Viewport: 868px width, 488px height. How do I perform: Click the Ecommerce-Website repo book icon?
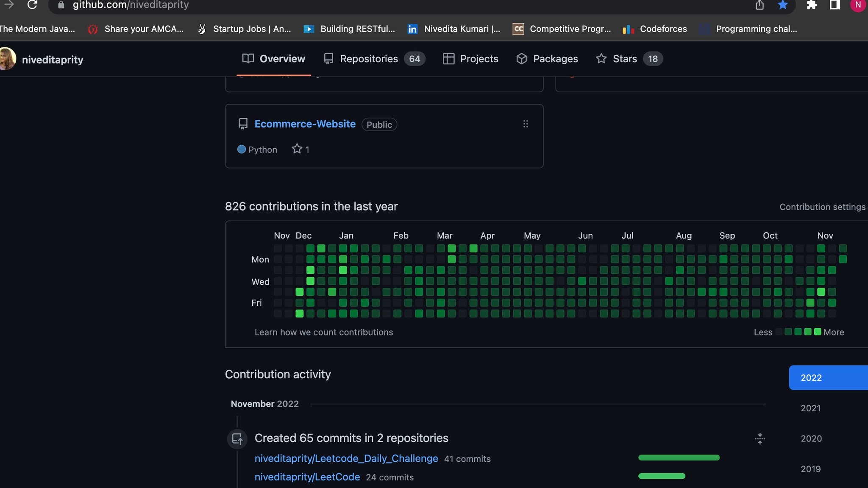pos(243,124)
